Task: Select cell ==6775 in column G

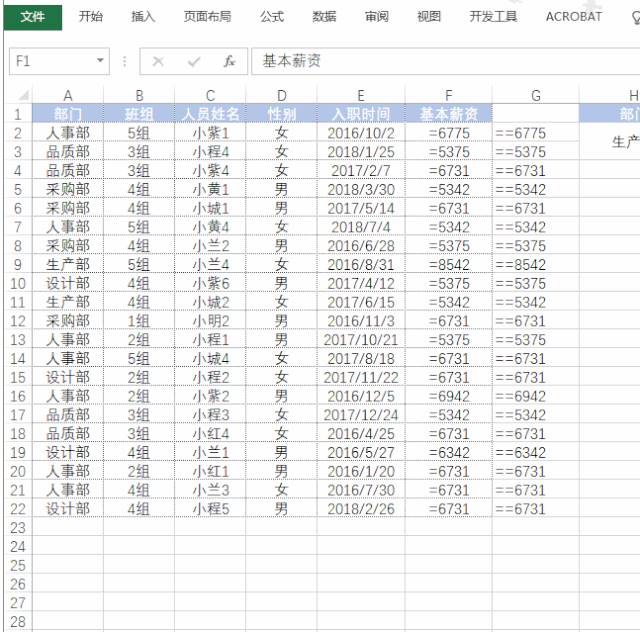Action: pyautogui.click(x=536, y=133)
